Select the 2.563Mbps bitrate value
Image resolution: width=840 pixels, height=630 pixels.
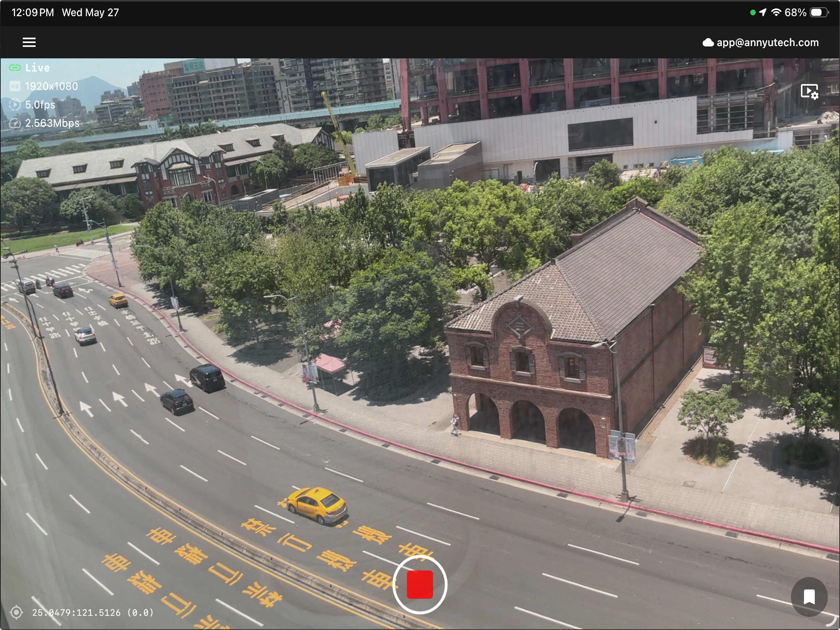point(52,123)
